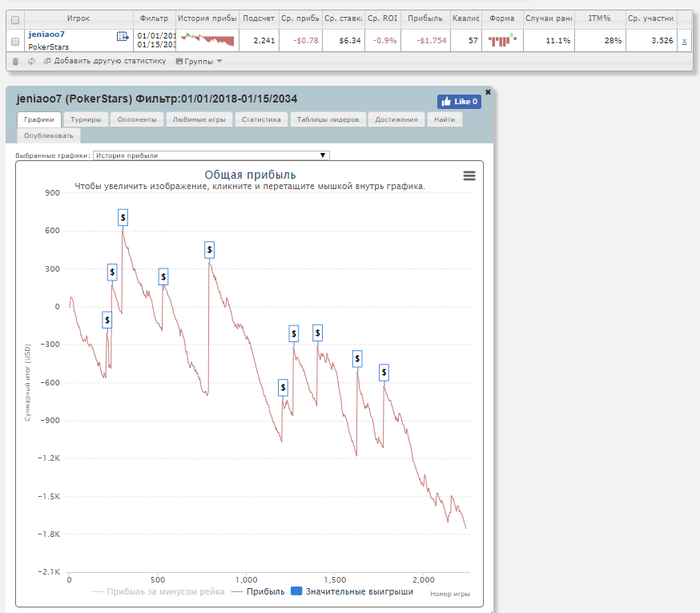
Task: Sort by the Игрок column header
Action: [x=79, y=18]
